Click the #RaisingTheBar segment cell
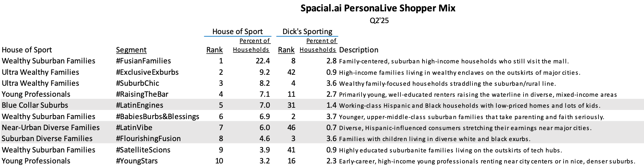 click(x=142, y=94)
